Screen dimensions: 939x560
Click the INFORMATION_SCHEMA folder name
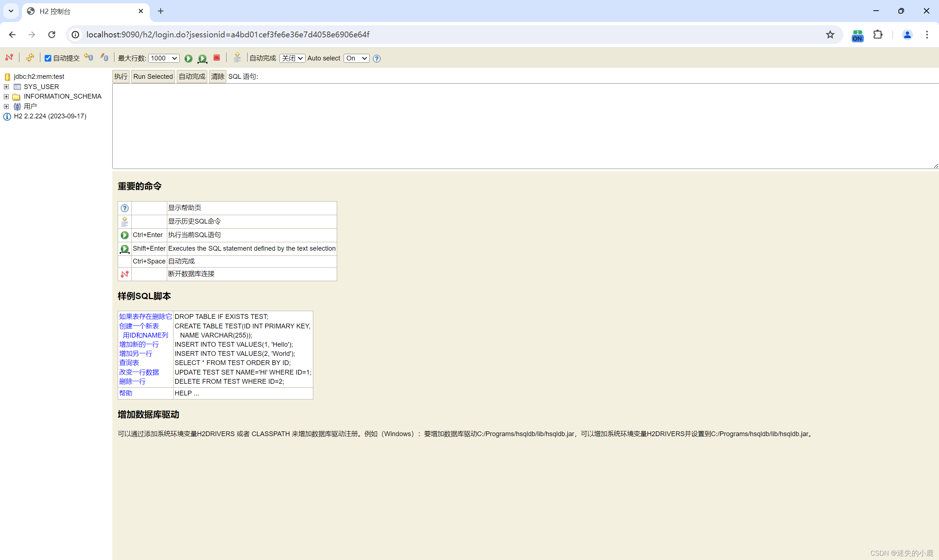point(63,97)
